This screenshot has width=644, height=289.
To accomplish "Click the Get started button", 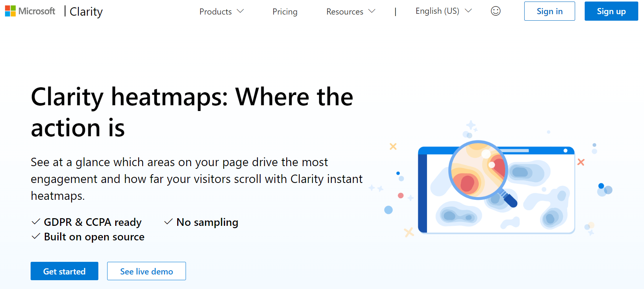I will click(64, 271).
